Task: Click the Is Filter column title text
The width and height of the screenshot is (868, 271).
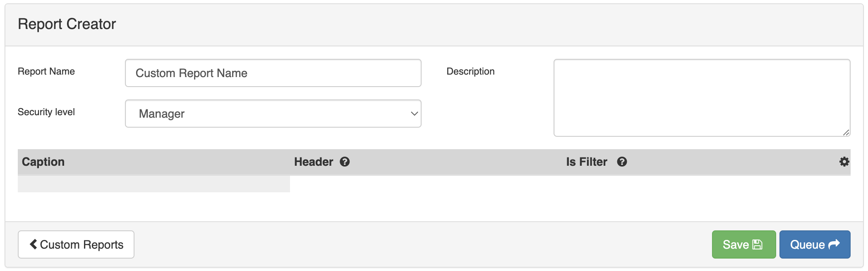Action: (586, 162)
